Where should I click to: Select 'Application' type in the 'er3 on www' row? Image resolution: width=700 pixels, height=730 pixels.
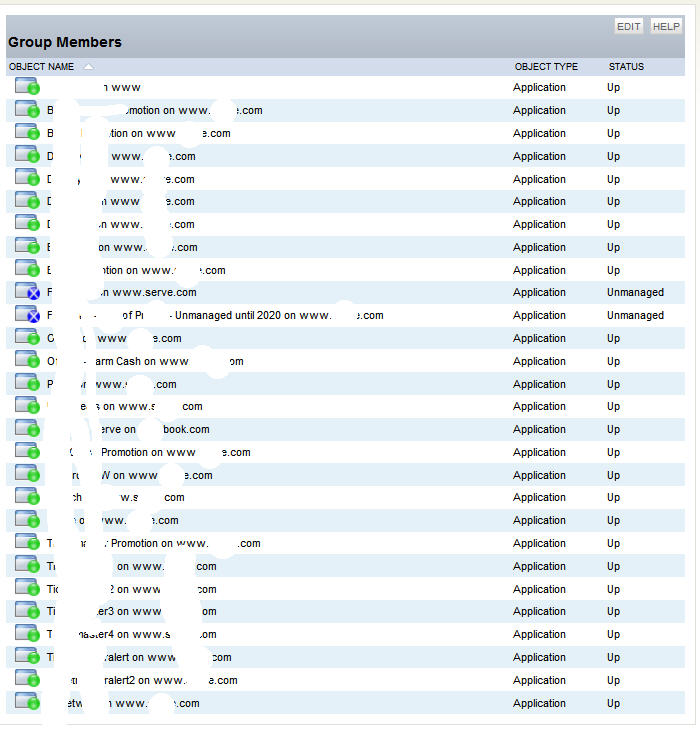(x=539, y=611)
